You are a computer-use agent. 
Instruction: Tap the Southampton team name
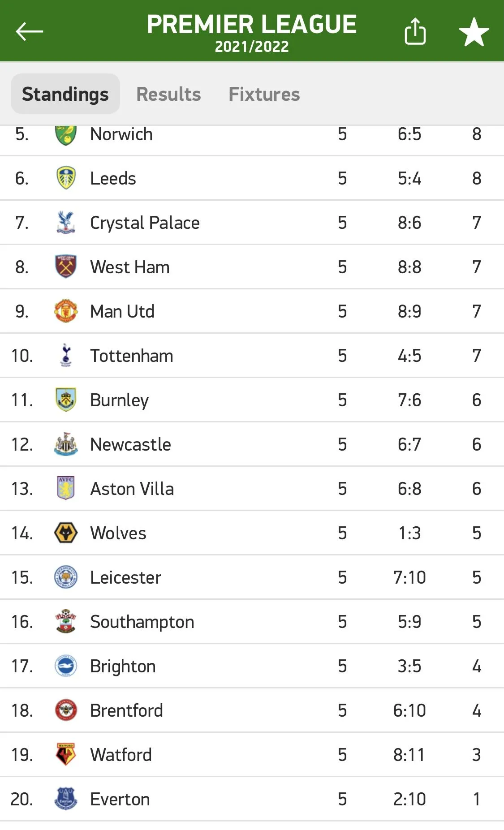point(142,621)
